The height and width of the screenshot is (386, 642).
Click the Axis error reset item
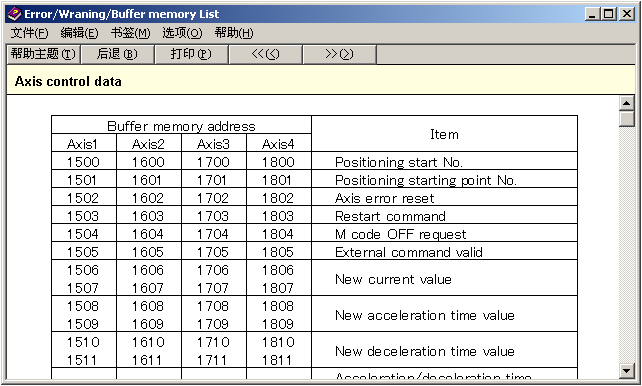point(384,199)
